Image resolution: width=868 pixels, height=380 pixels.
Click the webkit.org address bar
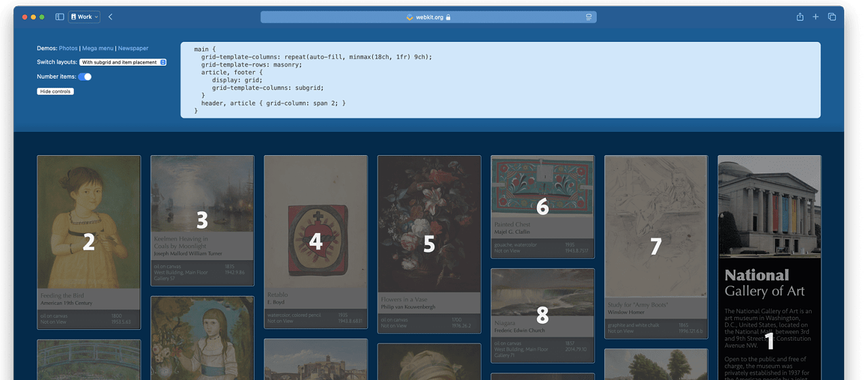[429, 17]
